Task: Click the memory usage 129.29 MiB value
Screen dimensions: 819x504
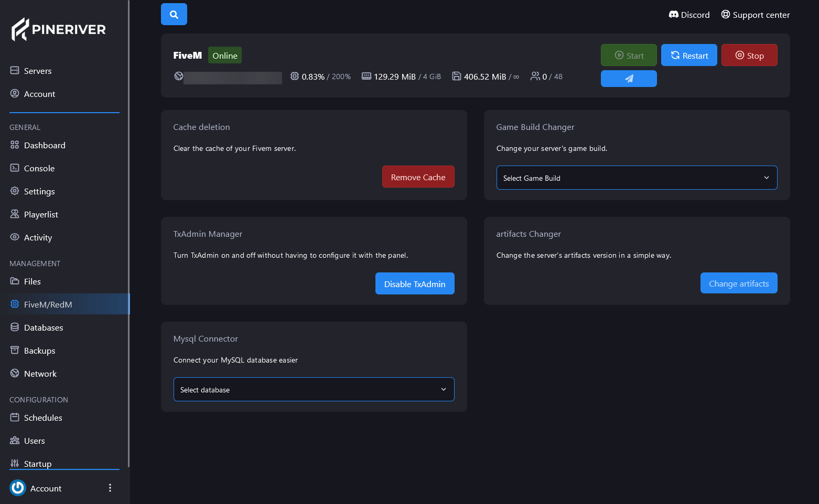Action: pyautogui.click(x=394, y=76)
